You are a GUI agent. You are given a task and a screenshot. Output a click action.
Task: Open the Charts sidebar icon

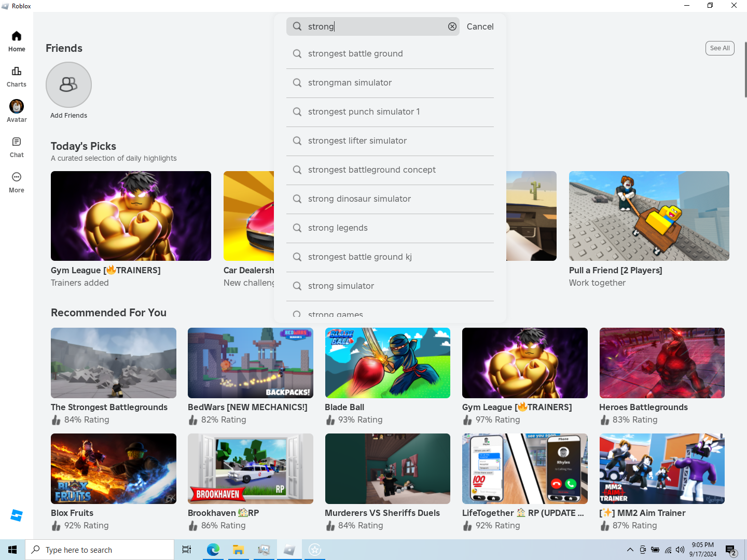[17, 77]
